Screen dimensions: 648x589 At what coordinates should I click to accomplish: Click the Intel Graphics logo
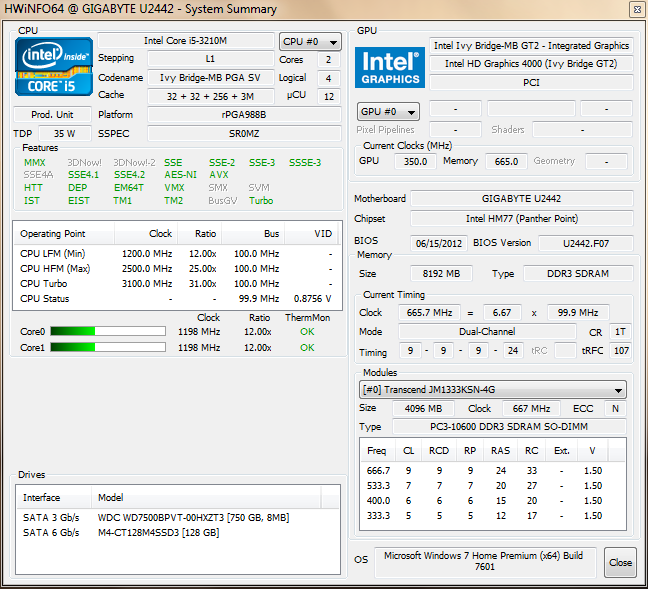point(390,67)
